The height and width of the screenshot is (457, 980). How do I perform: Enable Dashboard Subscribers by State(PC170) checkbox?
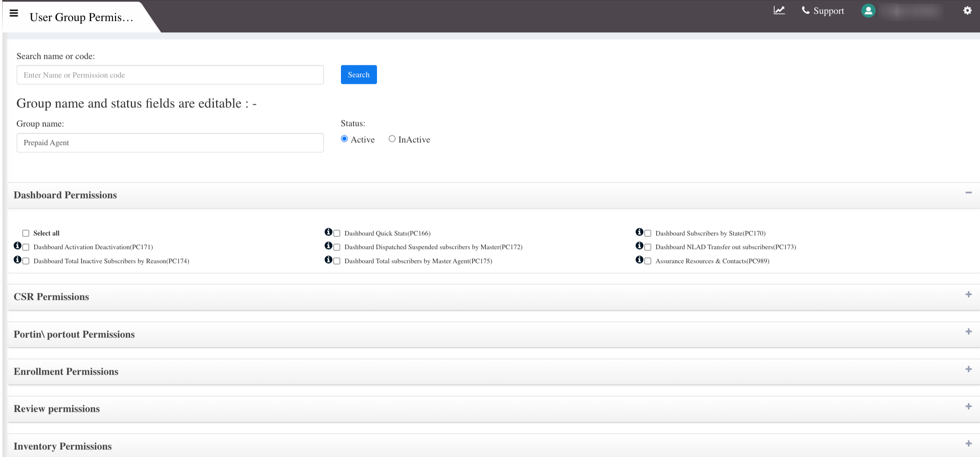(648, 233)
